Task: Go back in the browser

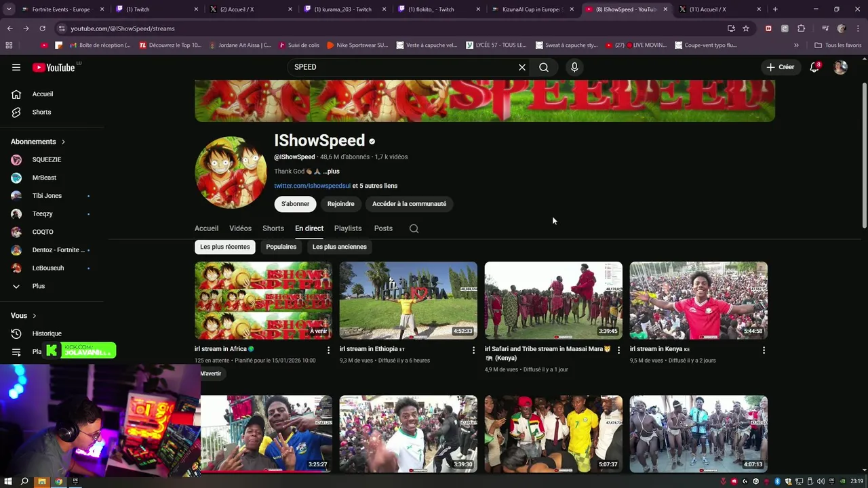Action: 9,28
